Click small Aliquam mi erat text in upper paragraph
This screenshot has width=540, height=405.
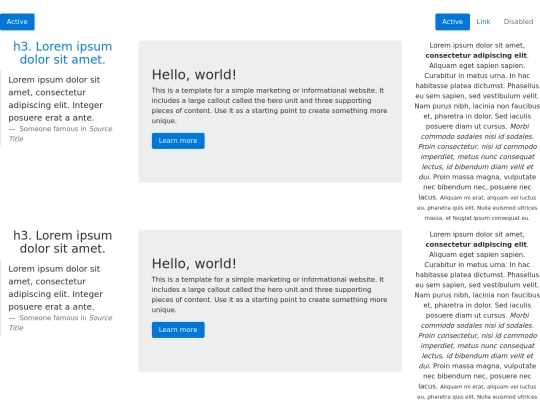(477, 208)
